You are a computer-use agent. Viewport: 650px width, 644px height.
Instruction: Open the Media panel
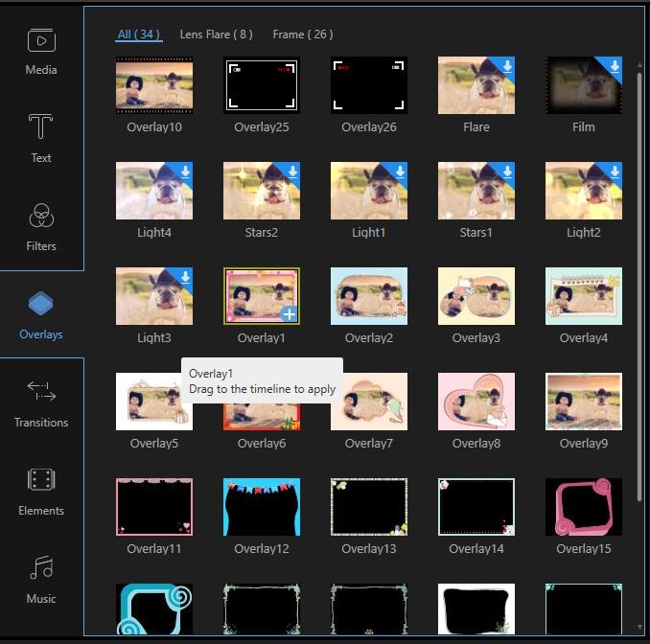pos(41,52)
